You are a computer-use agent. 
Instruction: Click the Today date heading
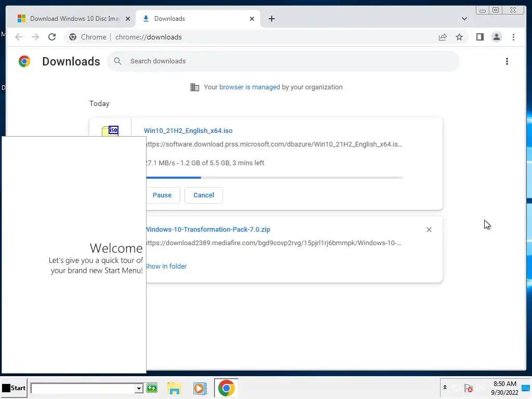coord(99,103)
